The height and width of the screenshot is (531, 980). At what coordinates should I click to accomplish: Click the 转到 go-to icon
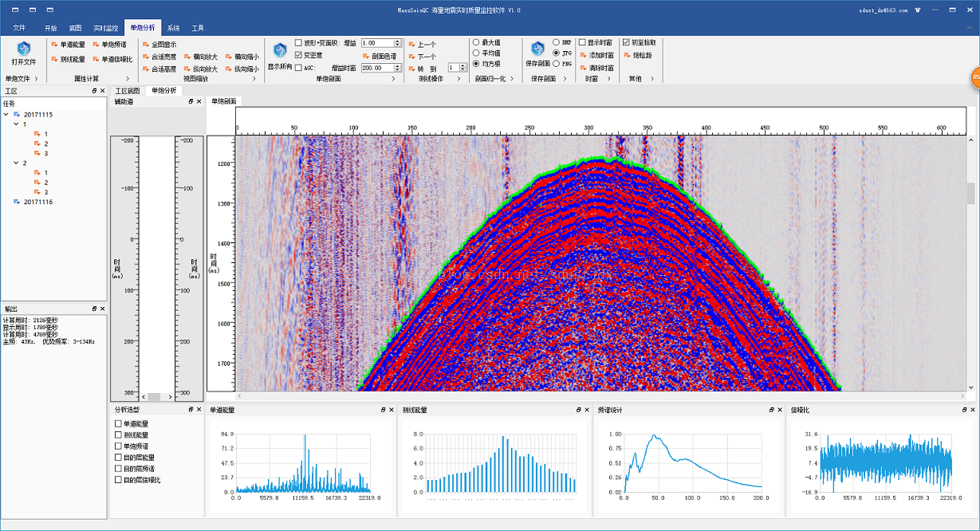412,69
